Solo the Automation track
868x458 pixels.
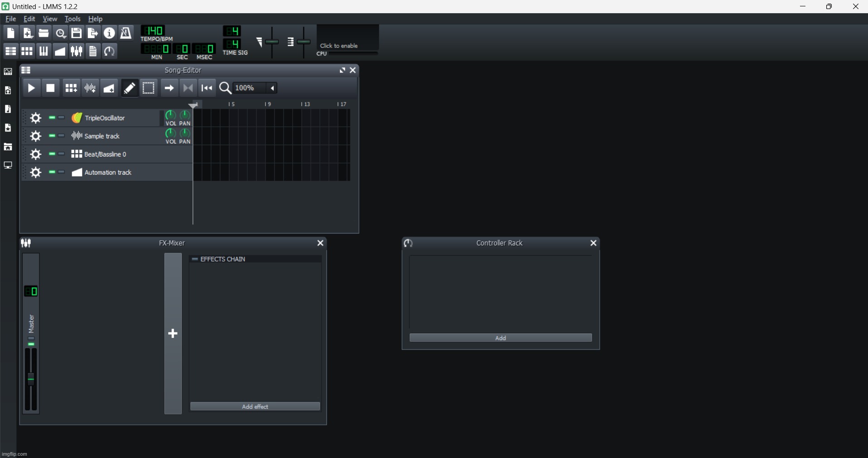coord(62,172)
